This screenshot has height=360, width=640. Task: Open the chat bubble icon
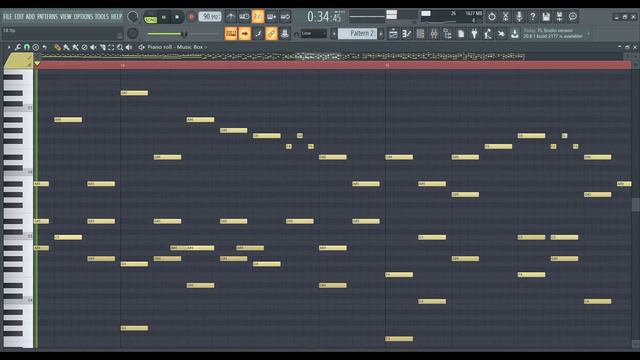point(573,17)
